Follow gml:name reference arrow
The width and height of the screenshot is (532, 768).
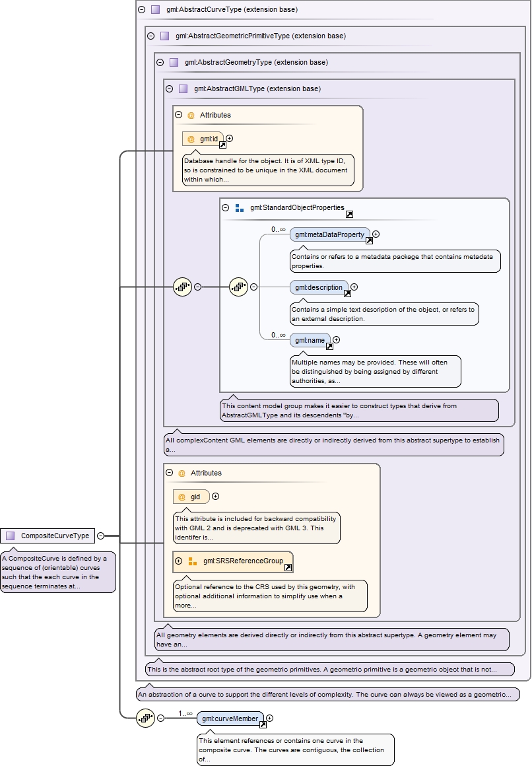[330, 346]
